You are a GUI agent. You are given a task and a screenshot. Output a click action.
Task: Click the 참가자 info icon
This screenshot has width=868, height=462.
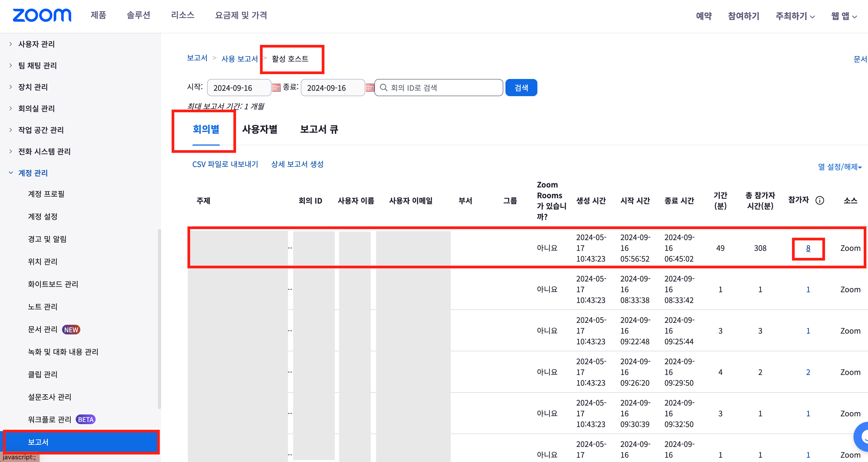pyautogui.click(x=819, y=200)
